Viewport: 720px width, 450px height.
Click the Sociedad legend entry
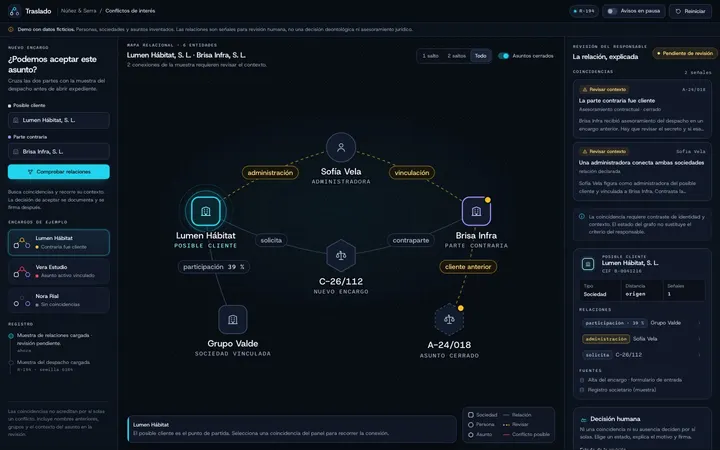coord(482,415)
